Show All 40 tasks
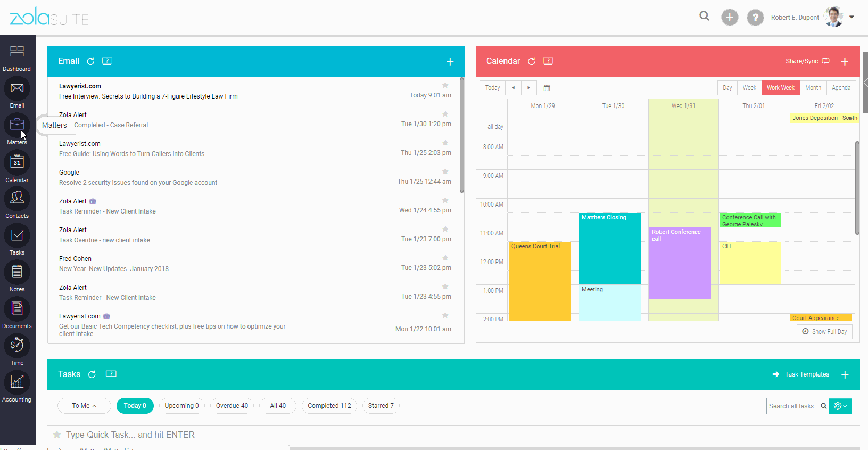Screen dimensions: 868x450 click(x=278, y=406)
